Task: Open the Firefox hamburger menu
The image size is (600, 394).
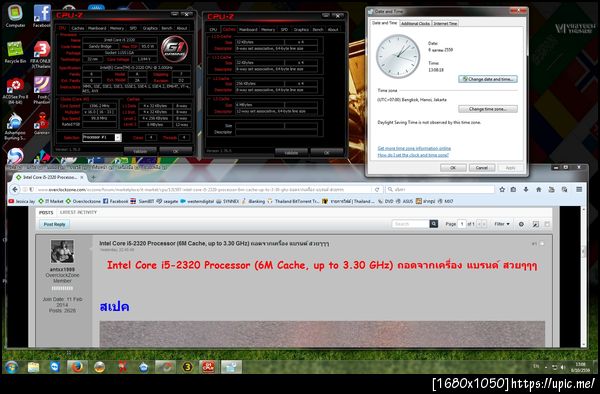Action: click(x=579, y=189)
